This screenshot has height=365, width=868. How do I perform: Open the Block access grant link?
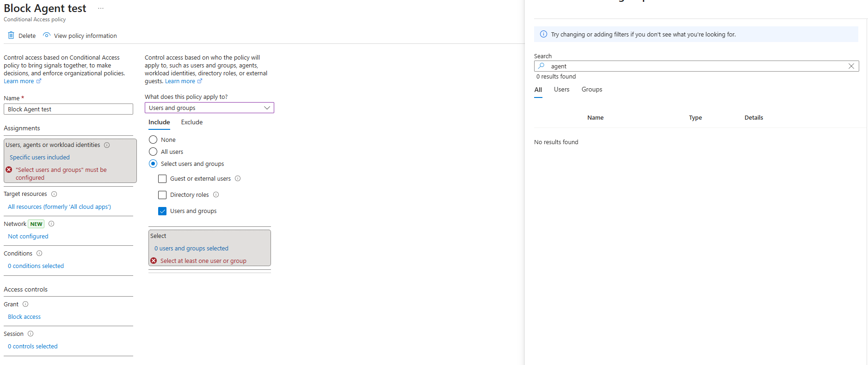point(24,317)
